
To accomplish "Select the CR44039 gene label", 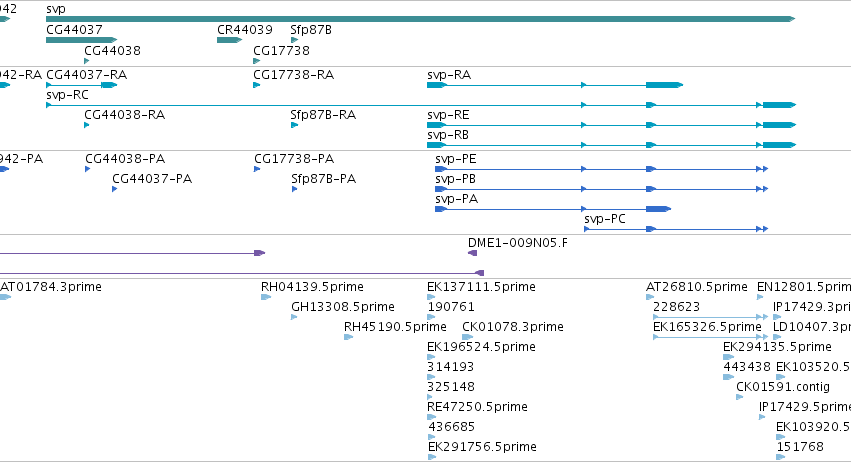I will click(245, 30).
